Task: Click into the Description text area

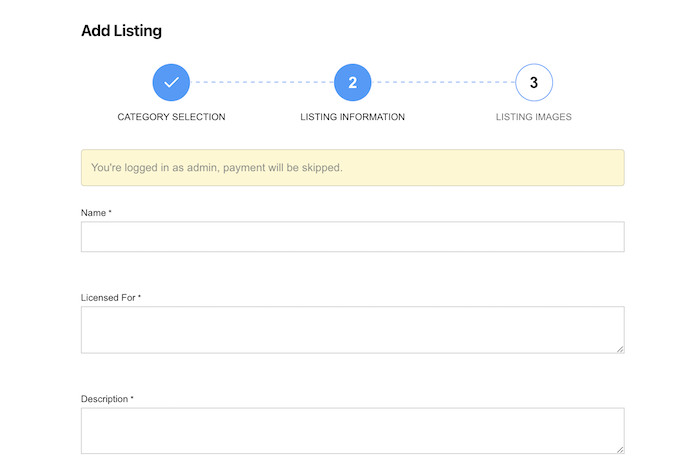Action: point(353,431)
